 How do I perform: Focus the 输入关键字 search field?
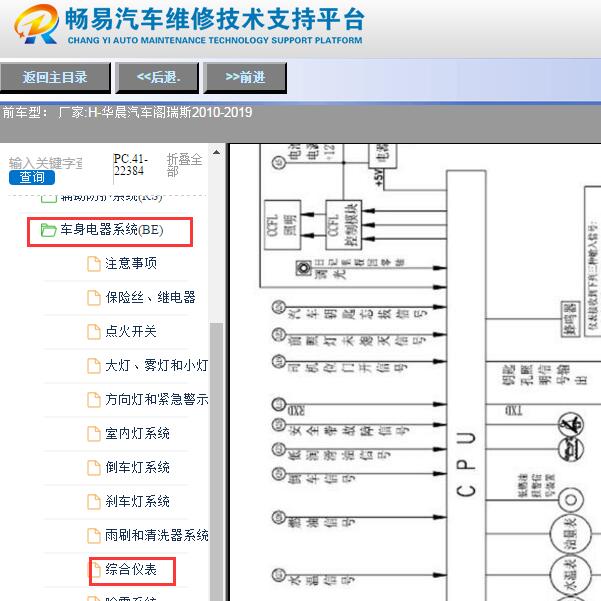(x=45, y=163)
